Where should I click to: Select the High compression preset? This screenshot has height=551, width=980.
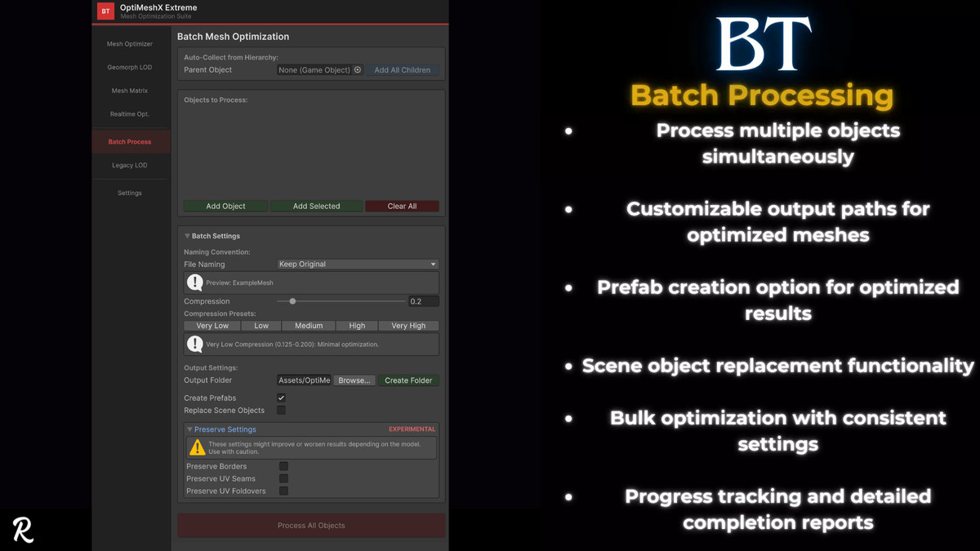(357, 326)
